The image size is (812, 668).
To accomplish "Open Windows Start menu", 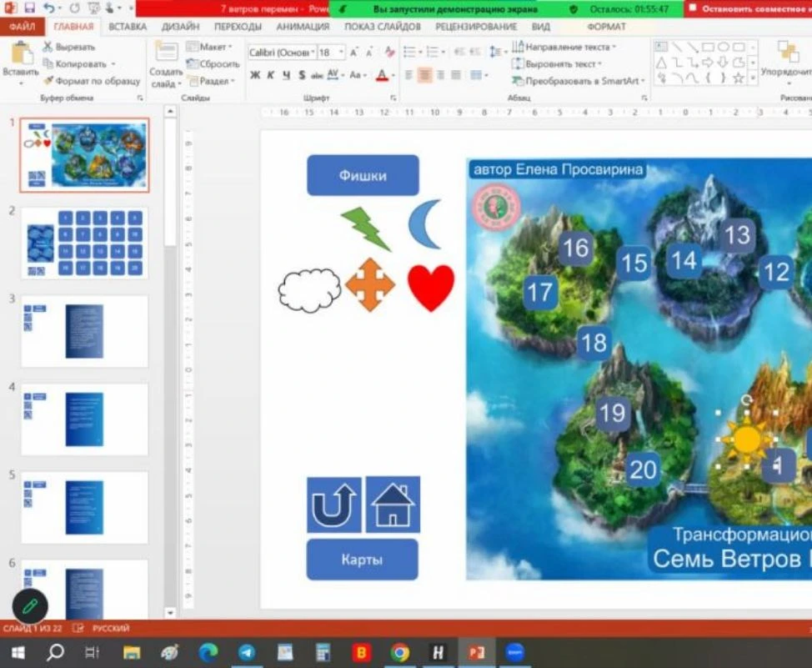I will pos(18,652).
